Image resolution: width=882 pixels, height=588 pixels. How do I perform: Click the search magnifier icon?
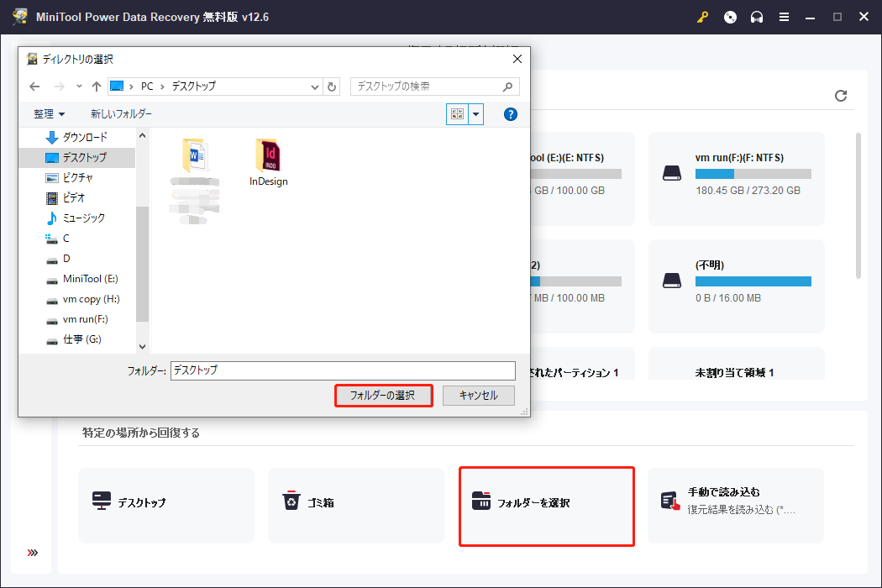coord(507,87)
